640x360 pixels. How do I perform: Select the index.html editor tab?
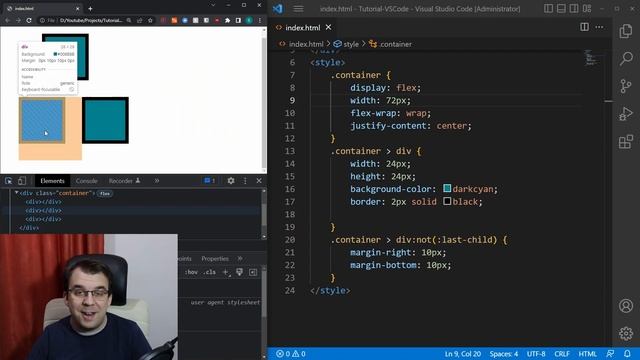tap(304, 27)
